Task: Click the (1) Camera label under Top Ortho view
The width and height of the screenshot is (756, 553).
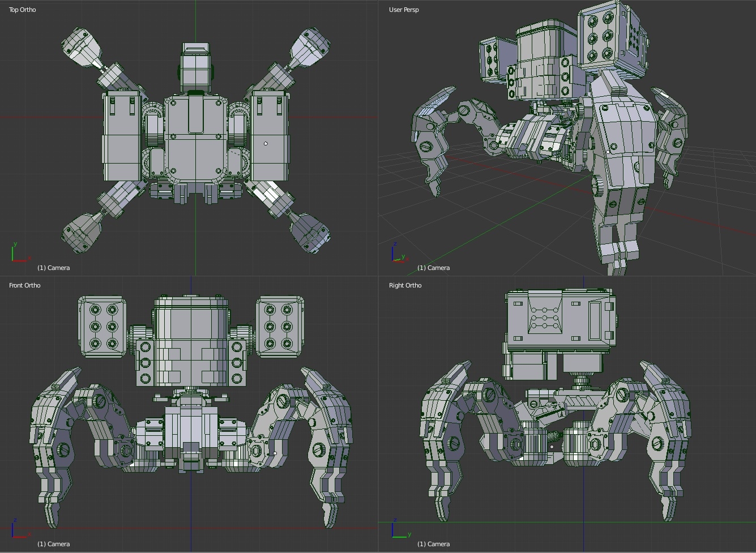Action: pos(53,268)
